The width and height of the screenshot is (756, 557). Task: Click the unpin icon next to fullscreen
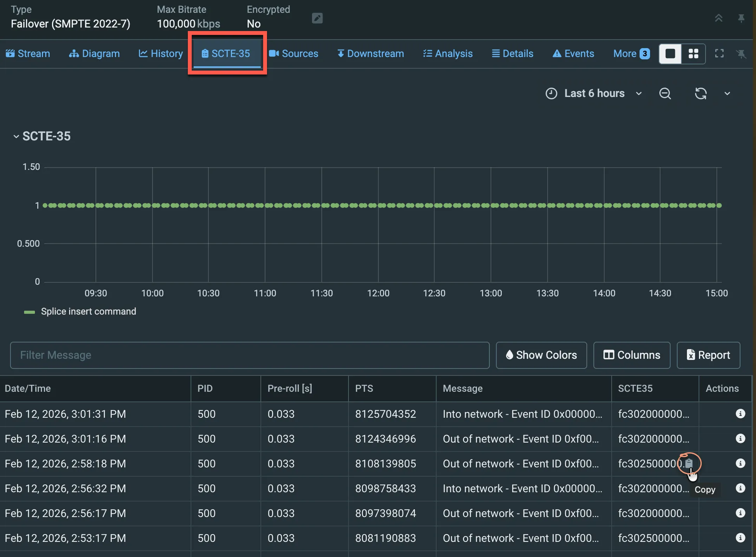pos(741,54)
